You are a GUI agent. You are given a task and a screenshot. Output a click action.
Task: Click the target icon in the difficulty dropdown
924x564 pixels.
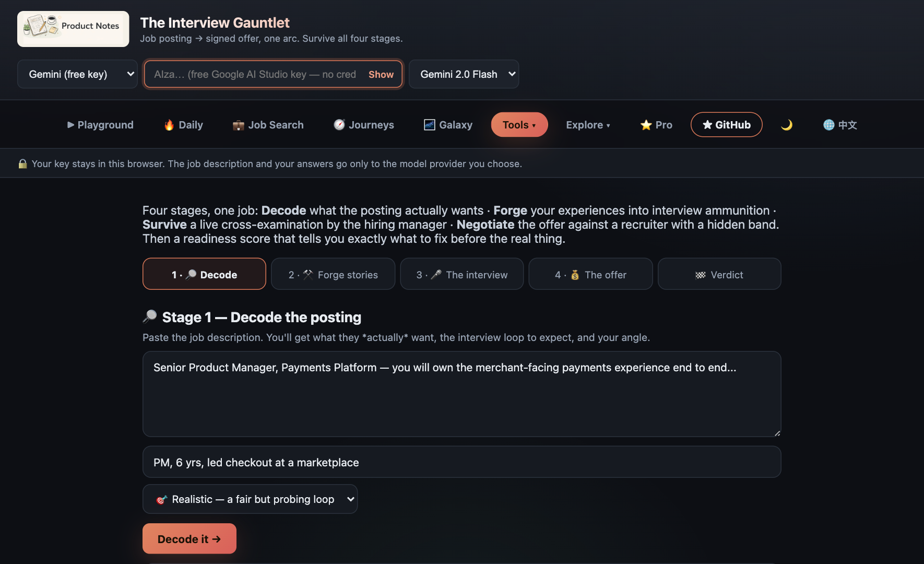[x=162, y=499]
